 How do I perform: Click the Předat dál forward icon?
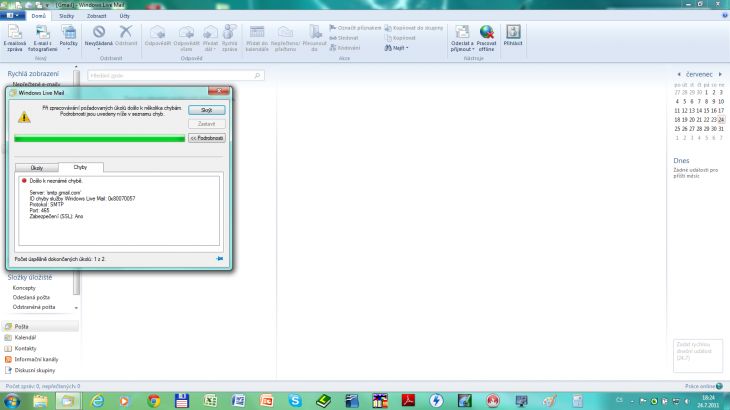coord(210,38)
